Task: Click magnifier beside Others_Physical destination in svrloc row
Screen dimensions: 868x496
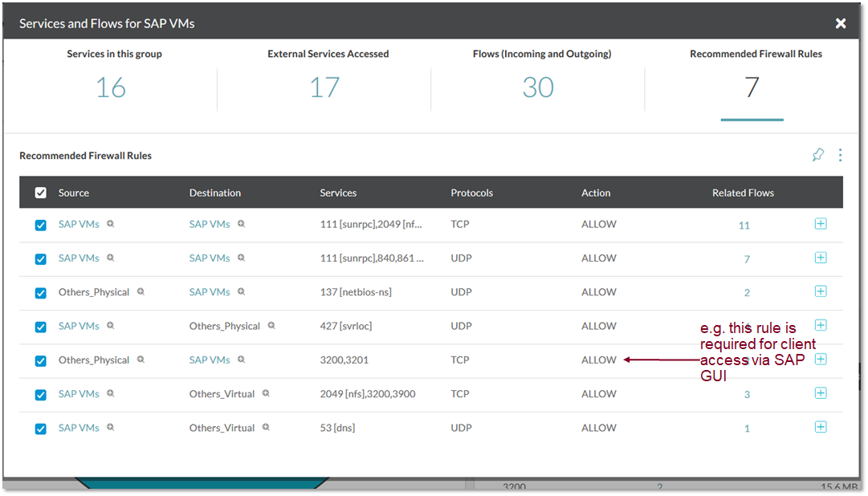Action: pos(271,326)
